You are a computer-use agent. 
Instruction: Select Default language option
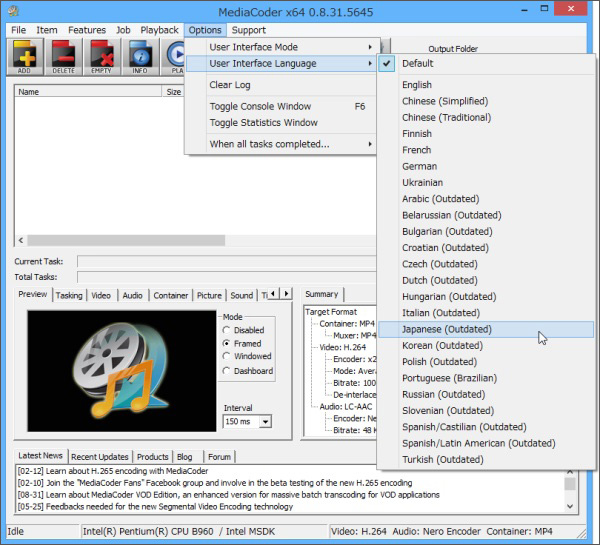486,64
